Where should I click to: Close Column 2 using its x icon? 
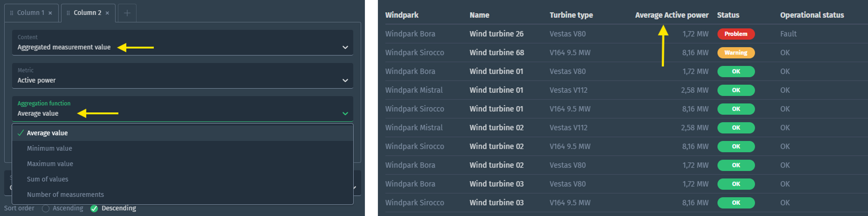coord(107,12)
